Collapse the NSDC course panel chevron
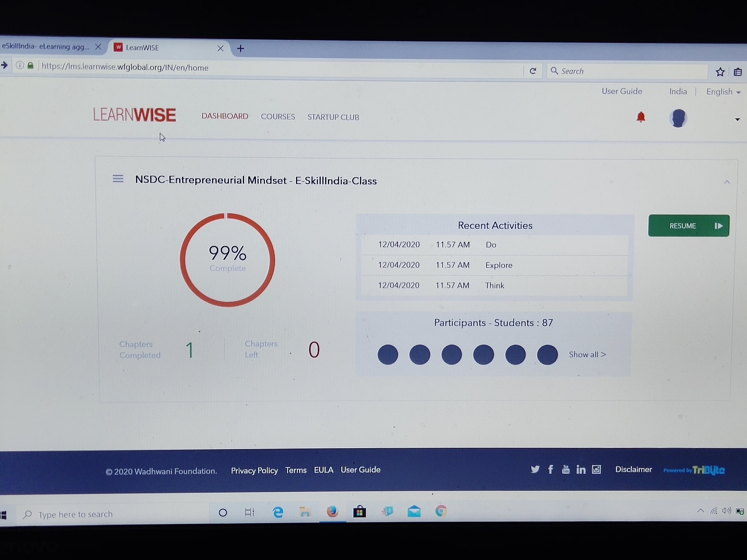Screen dimensions: 747x560 click(727, 182)
